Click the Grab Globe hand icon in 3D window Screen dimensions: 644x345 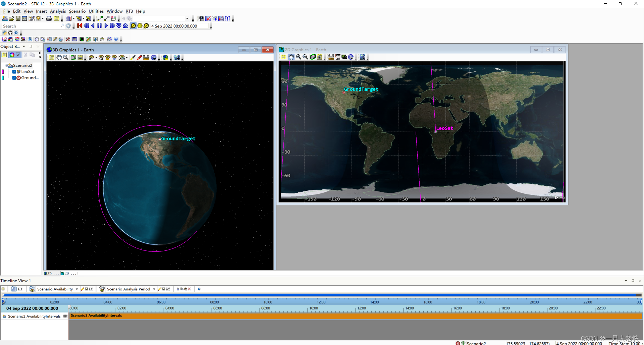pos(59,58)
